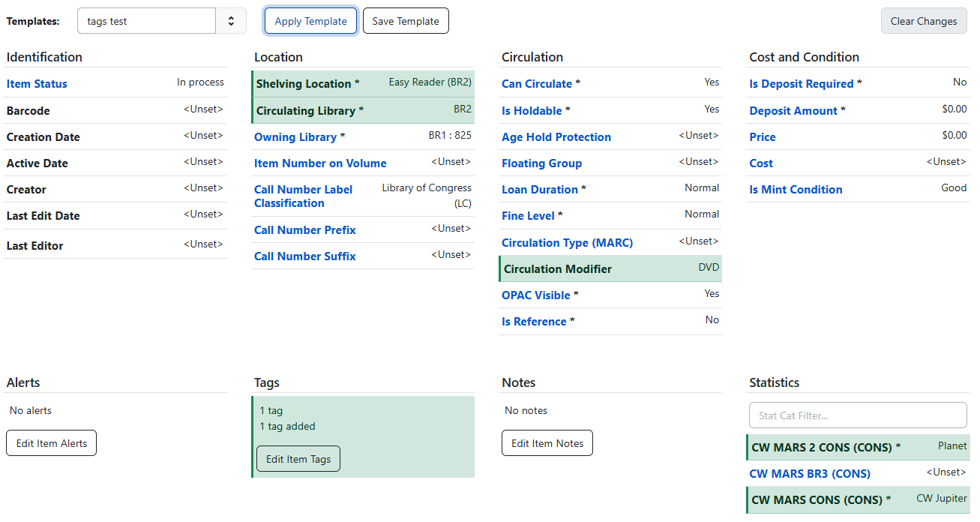Open the Templates selection dropdown
Viewport: 980px width, 522px height.
coord(231,20)
